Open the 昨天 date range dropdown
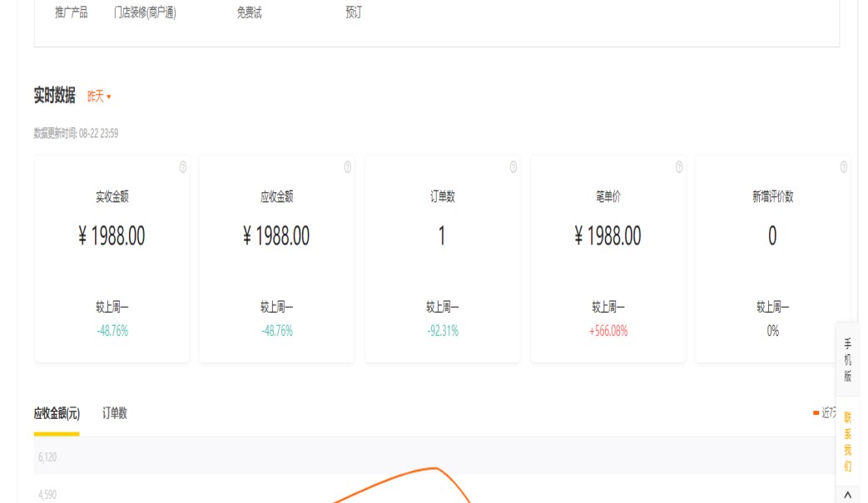Image resolution: width=868 pixels, height=503 pixels. (x=99, y=96)
